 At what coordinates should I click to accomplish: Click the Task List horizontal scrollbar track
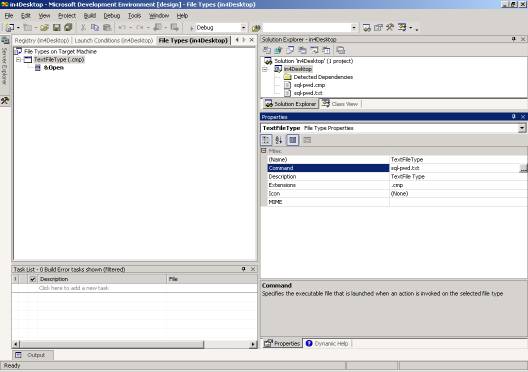(227, 344)
